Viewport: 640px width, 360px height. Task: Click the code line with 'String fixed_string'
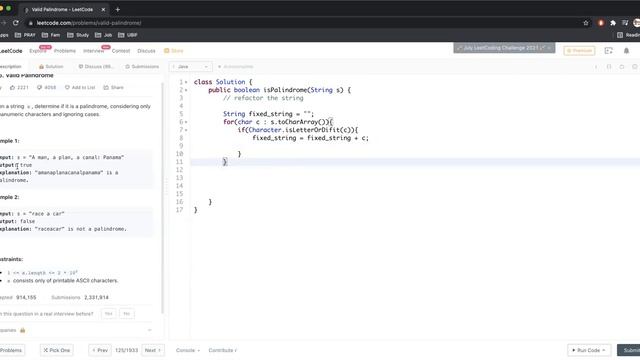[x=268, y=114]
